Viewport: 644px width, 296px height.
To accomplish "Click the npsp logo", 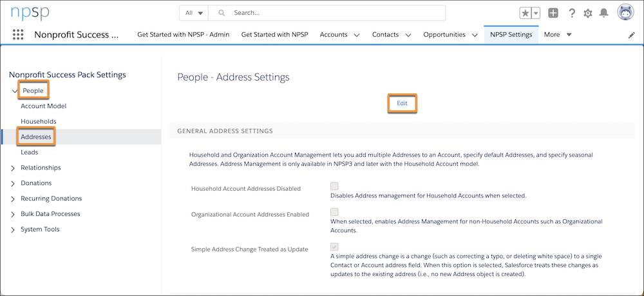I will (x=30, y=13).
